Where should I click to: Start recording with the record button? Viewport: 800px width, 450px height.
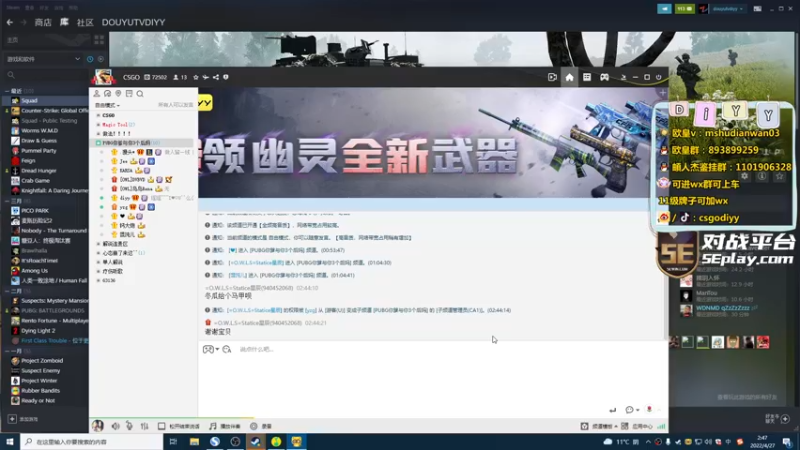pyautogui.click(x=261, y=426)
